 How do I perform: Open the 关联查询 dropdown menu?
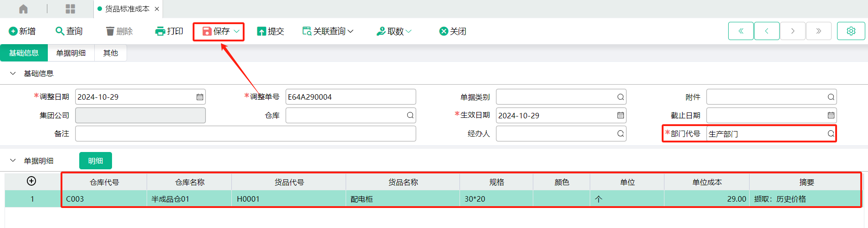click(328, 31)
